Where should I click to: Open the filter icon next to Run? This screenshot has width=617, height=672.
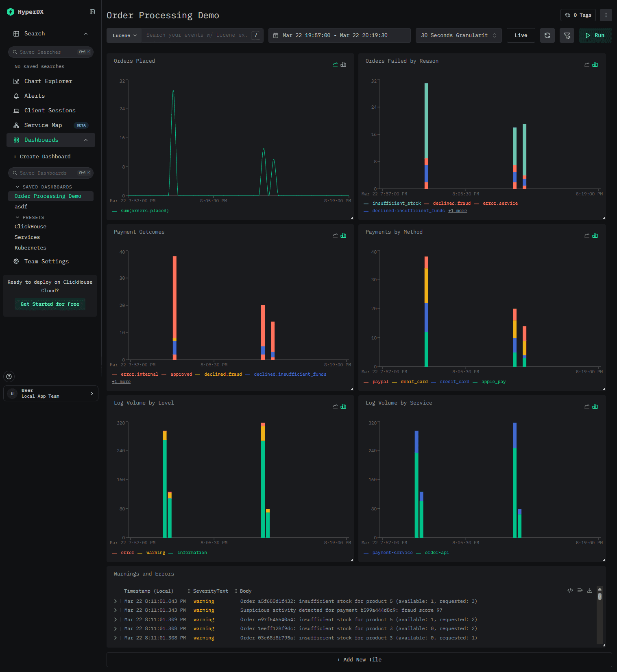pos(567,35)
